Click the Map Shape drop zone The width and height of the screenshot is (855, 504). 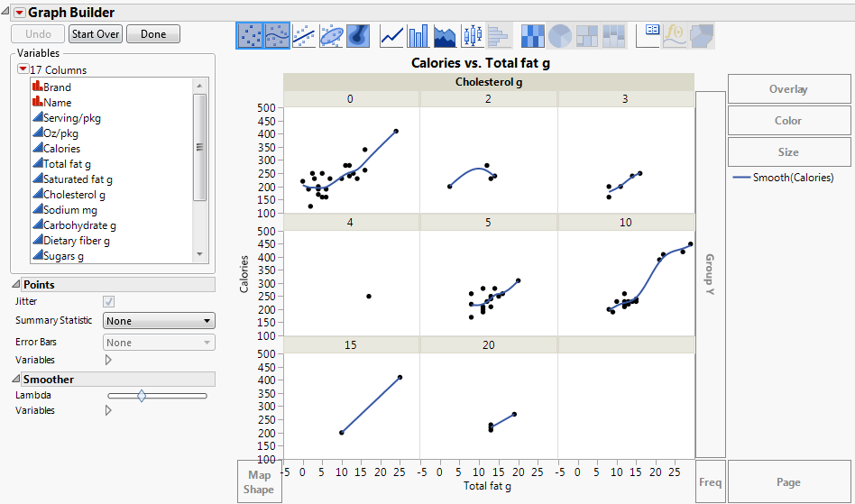[259, 481]
